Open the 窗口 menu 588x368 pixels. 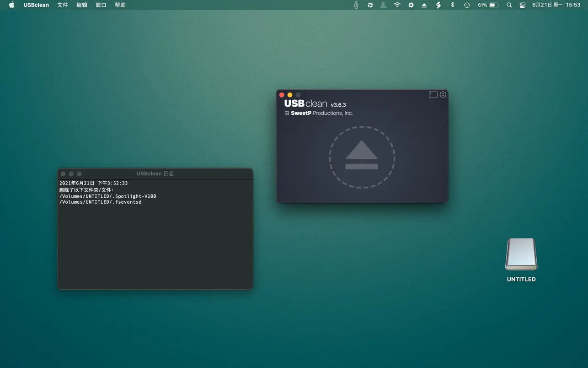pyautogui.click(x=101, y=5)
